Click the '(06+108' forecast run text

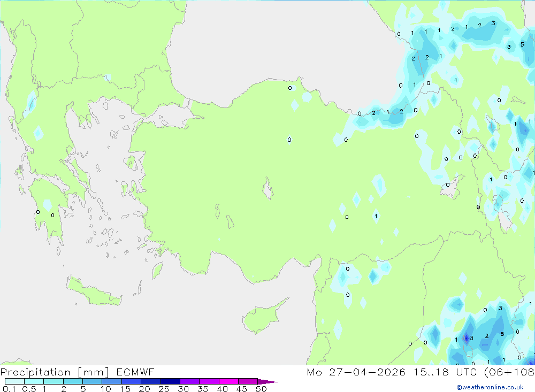(x=509, y=372)
